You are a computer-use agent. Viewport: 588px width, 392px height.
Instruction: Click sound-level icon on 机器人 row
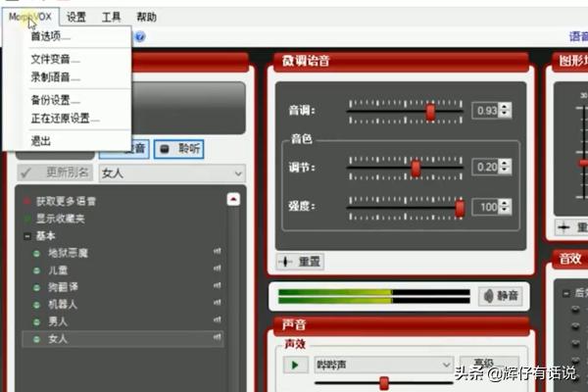218,303
